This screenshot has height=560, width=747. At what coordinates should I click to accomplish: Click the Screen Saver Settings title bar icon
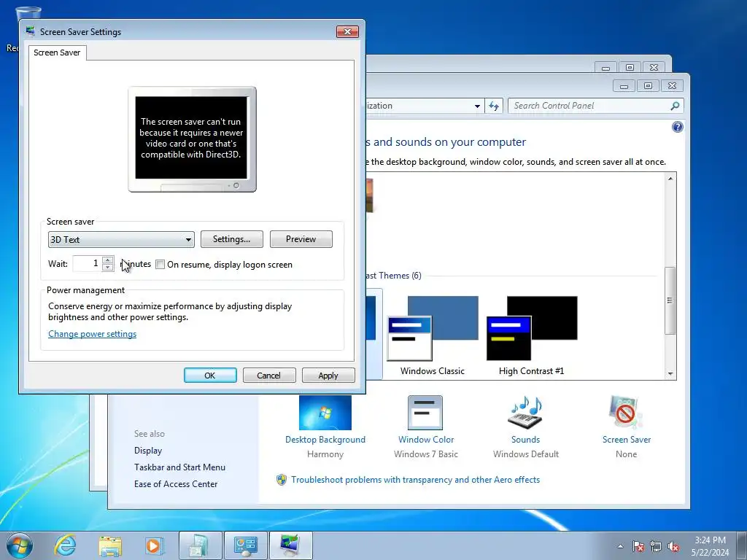point(31,31)
